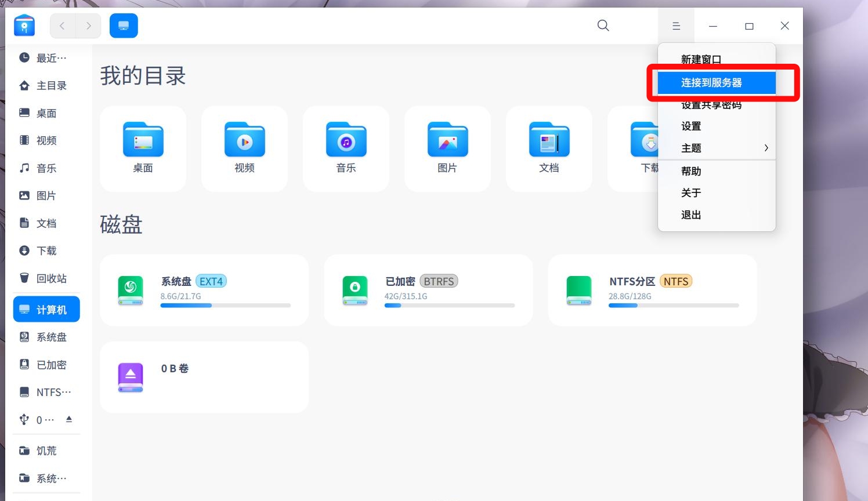Open 回收站 (Trash) in the sidebar

coord(46,278)
